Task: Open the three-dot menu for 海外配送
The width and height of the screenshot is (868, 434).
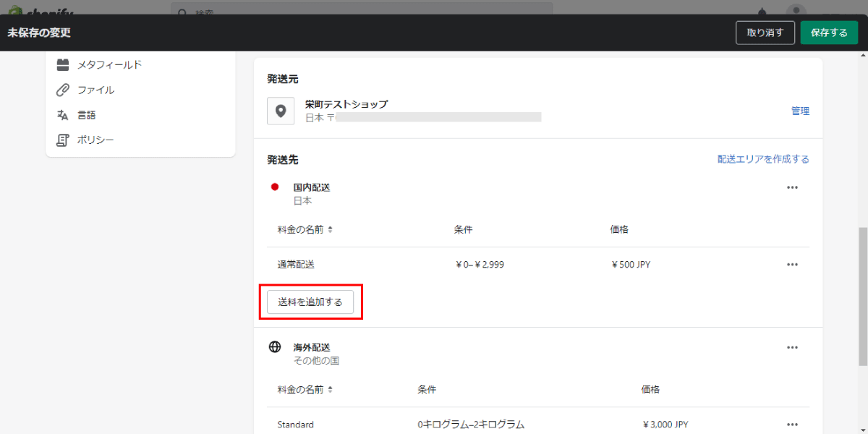Action: pos(792,348)
